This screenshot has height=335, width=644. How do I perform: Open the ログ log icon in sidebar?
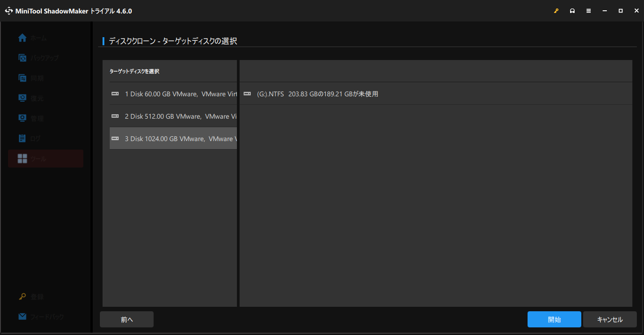(x=22, y=138)
